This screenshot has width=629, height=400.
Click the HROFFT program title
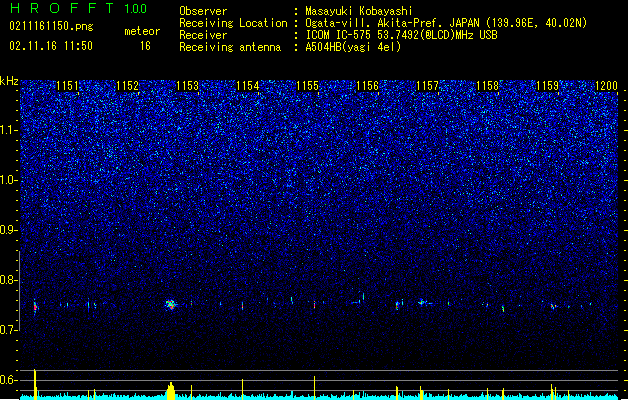(x=62, y=8)
